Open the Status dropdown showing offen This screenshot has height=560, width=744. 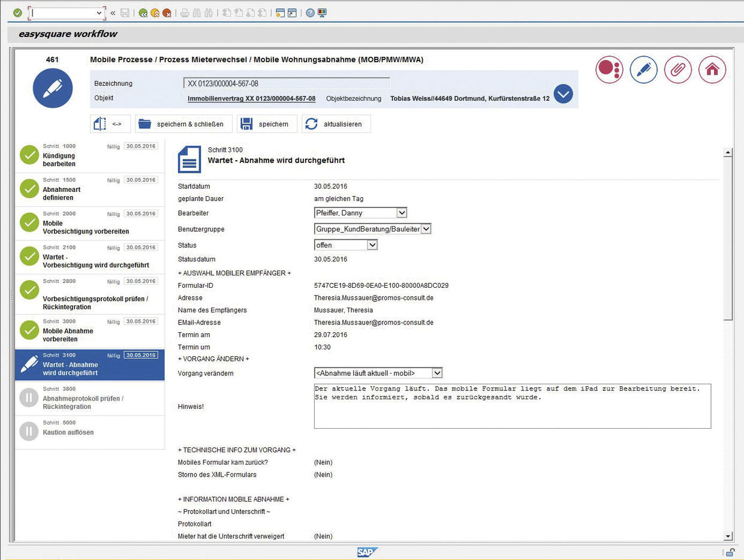[373, 245]
